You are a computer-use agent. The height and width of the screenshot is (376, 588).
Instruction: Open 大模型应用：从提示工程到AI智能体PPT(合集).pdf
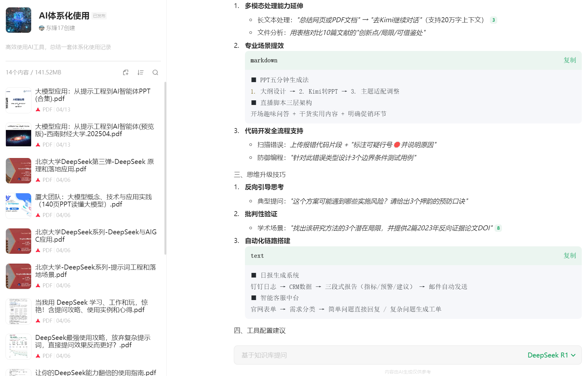pyautogui.click(x=93, y=95)
